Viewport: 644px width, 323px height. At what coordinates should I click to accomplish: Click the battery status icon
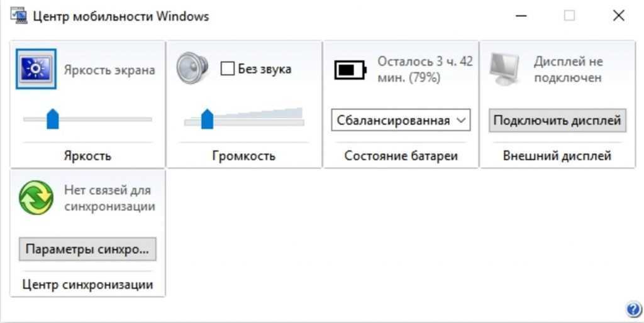349,69
